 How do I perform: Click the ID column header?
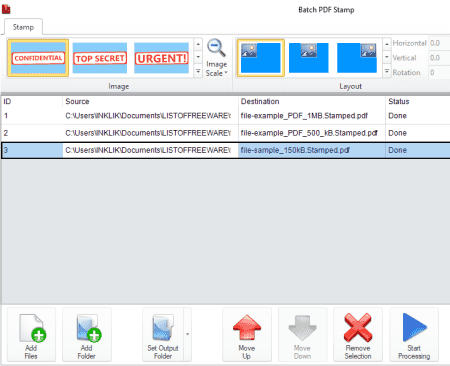pos(32,101)
